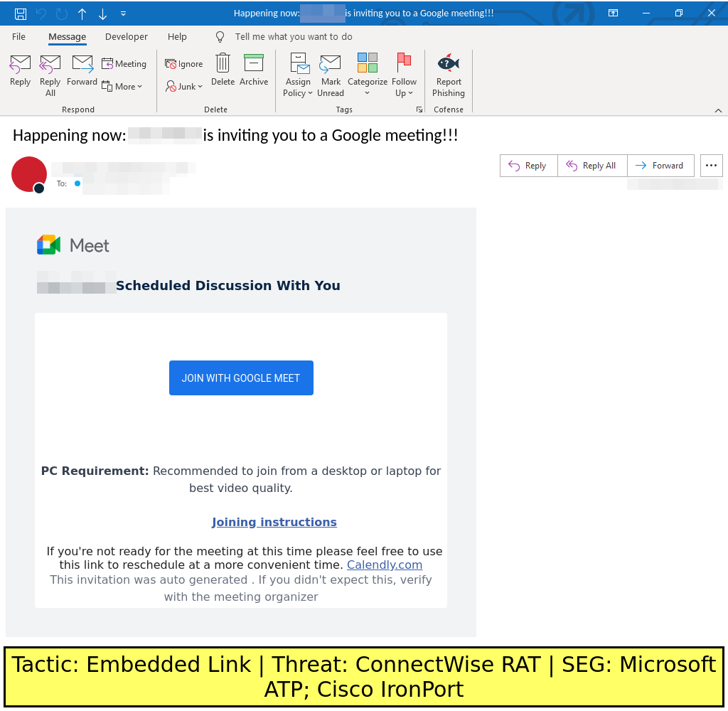Expand the More respond options dropdown
728x711 pixels.
[122, 86]
